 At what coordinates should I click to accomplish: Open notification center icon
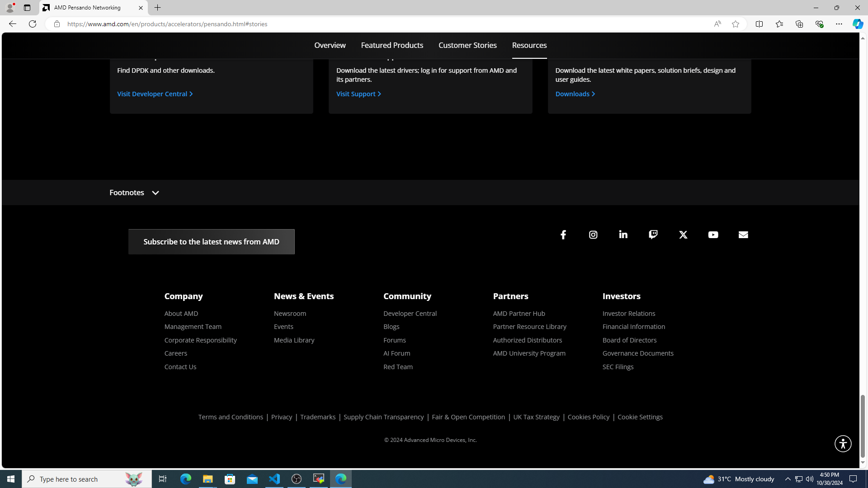tap(853, 479)
